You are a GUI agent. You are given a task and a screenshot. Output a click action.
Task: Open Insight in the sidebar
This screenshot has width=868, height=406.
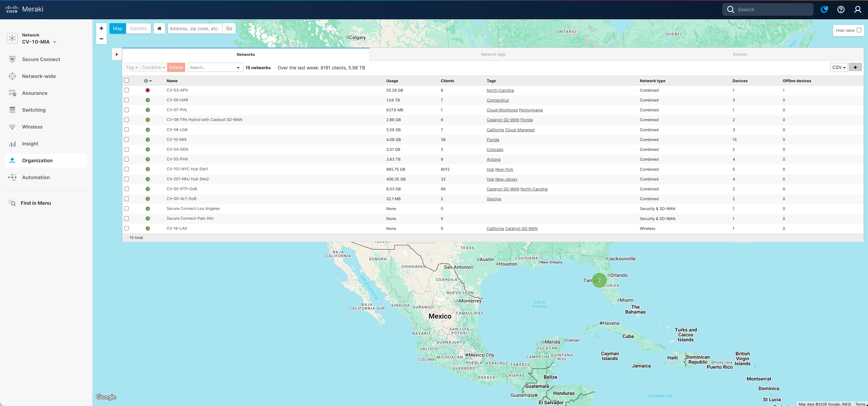point(30,144)
